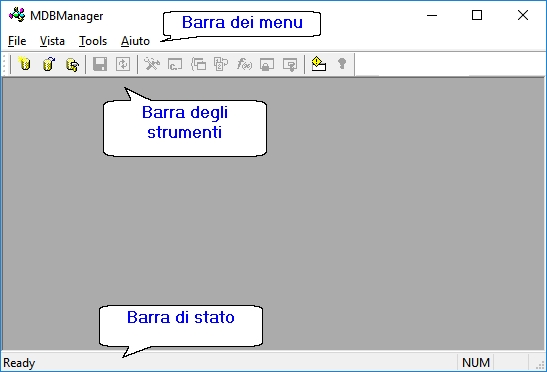Image resolution: width=547 pixels, height=372 pixels.
Task: Click the greyed floppy disk save icon
Action: point(100,64)
